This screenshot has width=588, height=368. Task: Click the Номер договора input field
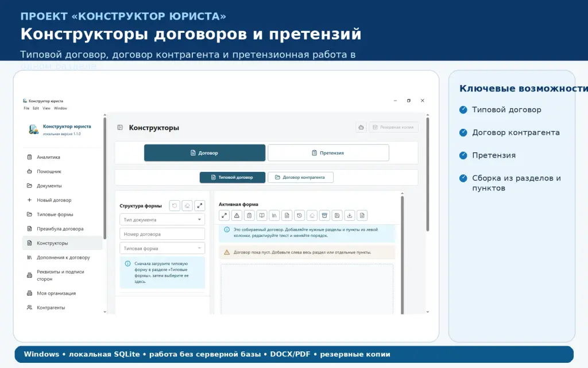pyautogui.click(x=162, y=234)
